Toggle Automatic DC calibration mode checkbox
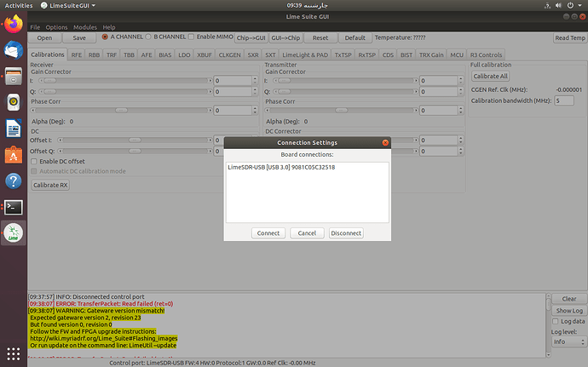Viewport: 588px width, 367px height. tap(34, 171)
